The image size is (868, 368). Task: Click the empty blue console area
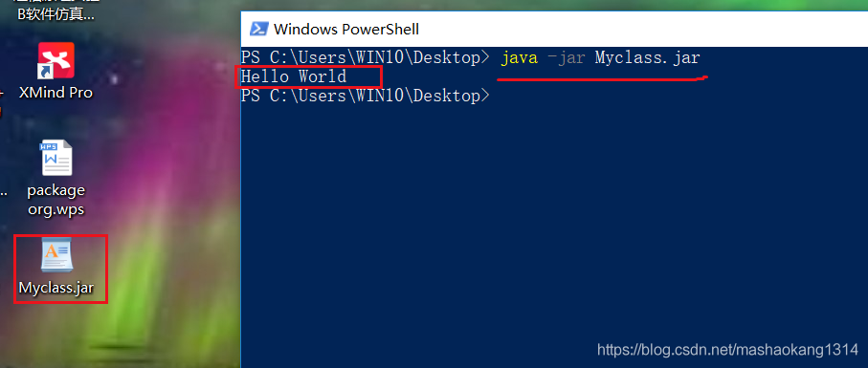tap(553, 221)
